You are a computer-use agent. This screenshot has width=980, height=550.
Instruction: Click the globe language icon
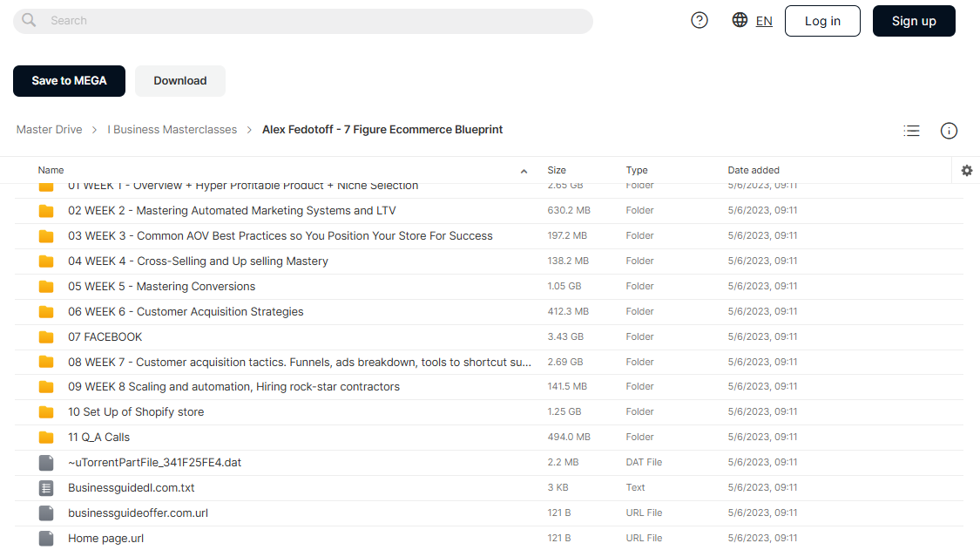tap(740, 20)
